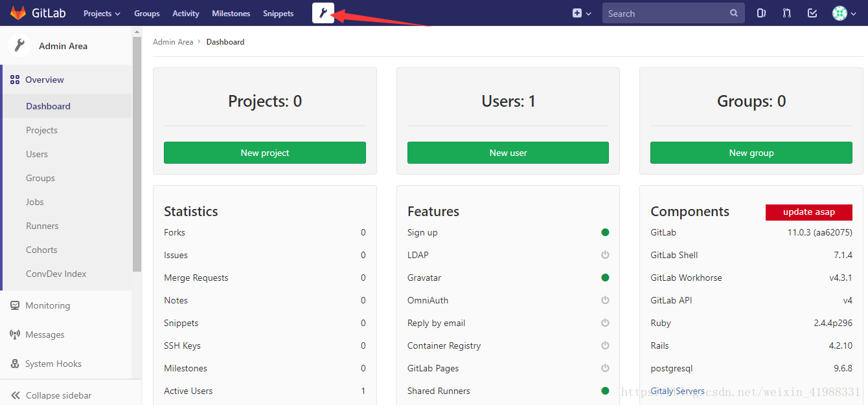Screen dimensions: 868x405
Task: Click Ruby version 2.4.4p296
Action: (x=833, y=323)
